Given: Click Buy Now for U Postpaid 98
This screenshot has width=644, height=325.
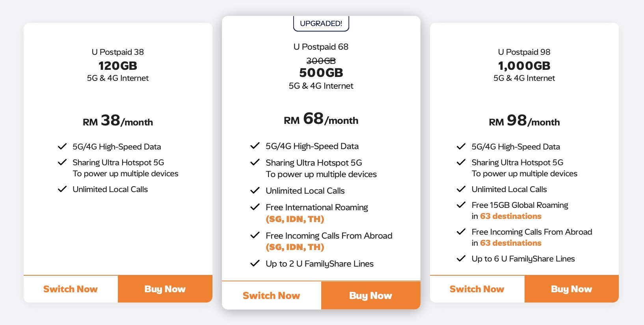Looking at the screenshot, I should click(571, 289).
